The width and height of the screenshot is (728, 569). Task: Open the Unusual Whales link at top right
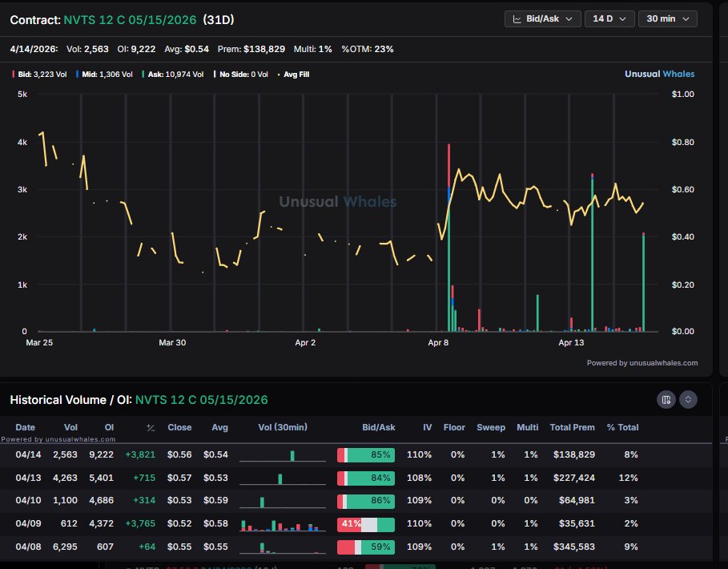point(659,74)
